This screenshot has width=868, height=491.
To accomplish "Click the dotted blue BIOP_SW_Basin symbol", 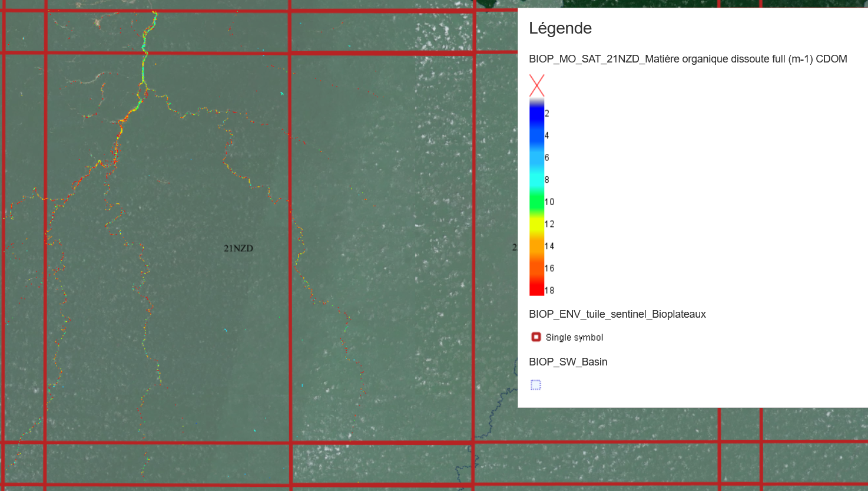I will point(535,385).
